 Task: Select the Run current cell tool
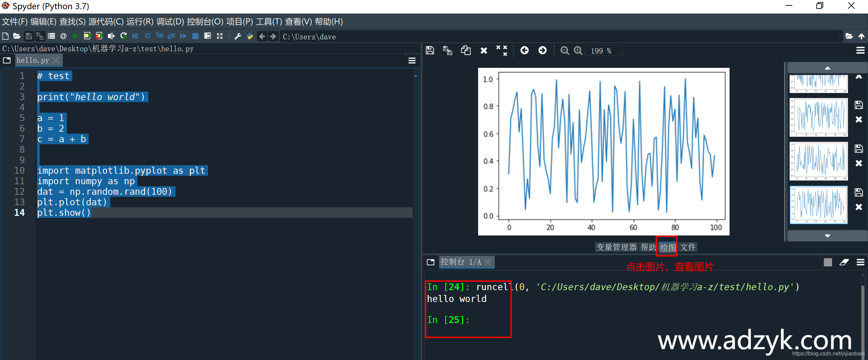(88, 36)
